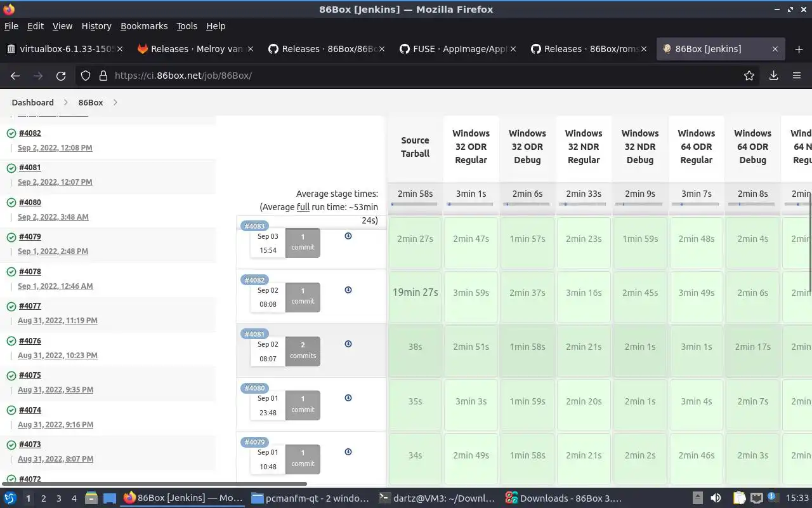Go back to previous page

point(15,76)
